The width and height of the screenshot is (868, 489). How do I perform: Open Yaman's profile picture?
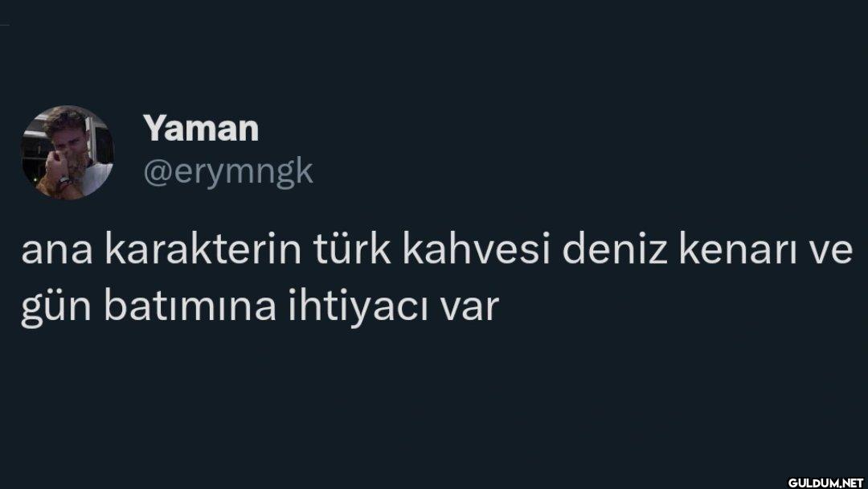click(67, 152)
